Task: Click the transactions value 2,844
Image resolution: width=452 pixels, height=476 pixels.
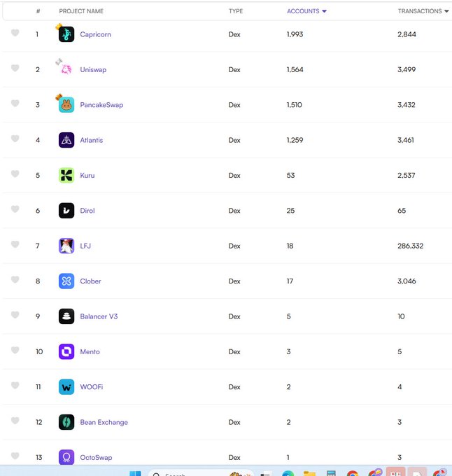Action: pos(407,34)
